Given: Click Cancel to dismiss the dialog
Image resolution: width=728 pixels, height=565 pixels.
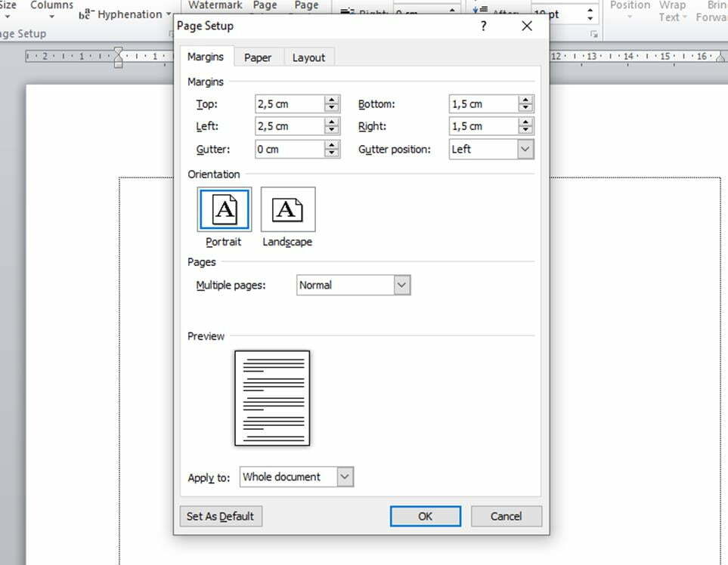Looking at the screenshot, I should click(506, 517).
